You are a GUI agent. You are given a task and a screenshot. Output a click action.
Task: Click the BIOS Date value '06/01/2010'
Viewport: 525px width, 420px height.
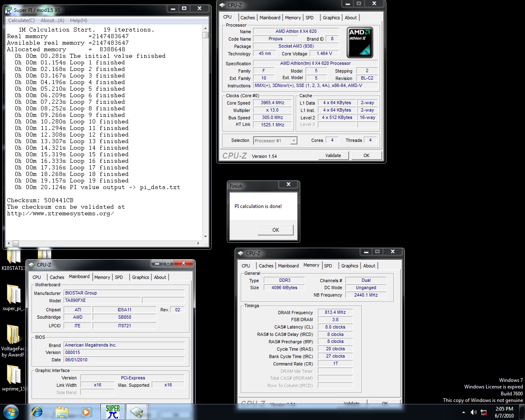(124, 360)
